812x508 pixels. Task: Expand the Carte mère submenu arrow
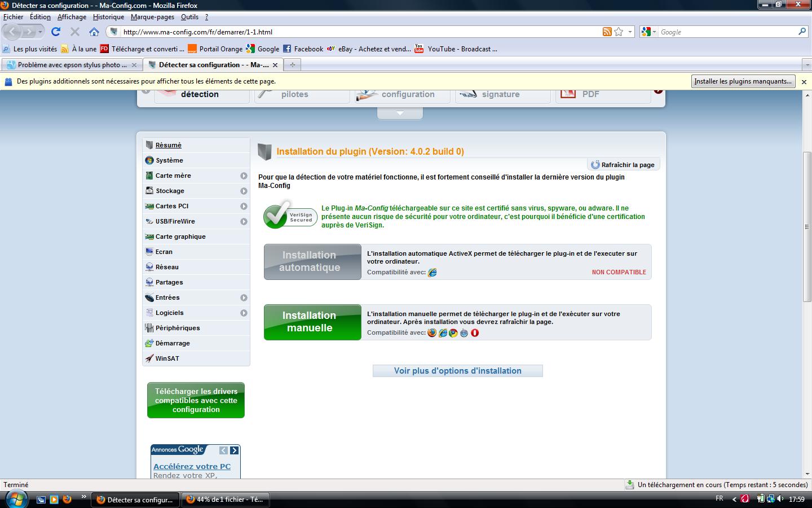[244, 176]
